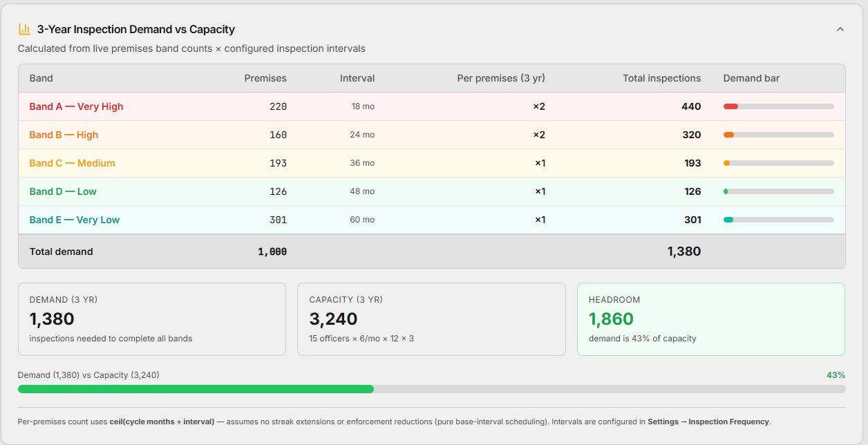Click the Premises column header

click(x=265, y=78)
